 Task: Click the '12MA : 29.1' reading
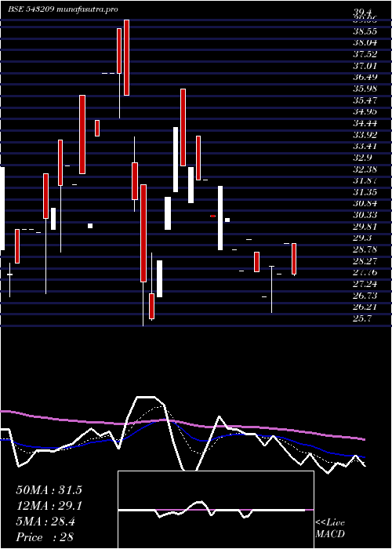pyautogui.click(x=49, y=506)
